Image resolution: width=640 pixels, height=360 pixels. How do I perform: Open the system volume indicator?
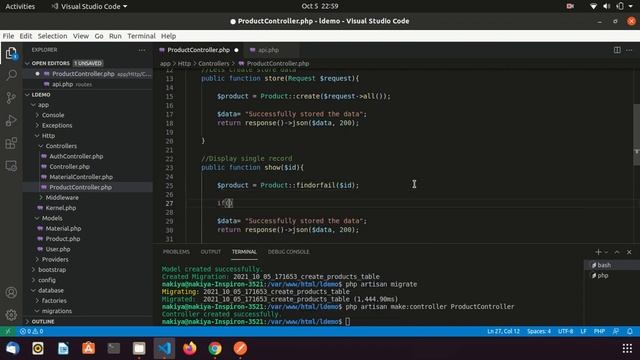607,6
